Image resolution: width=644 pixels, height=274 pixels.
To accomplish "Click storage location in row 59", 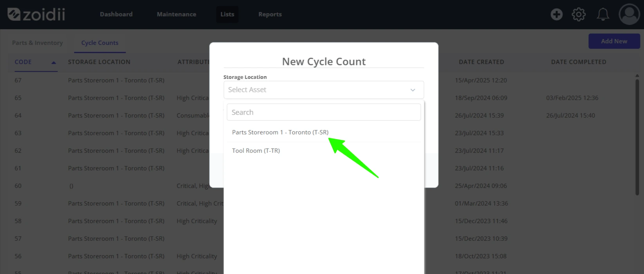I will (116, 204).
